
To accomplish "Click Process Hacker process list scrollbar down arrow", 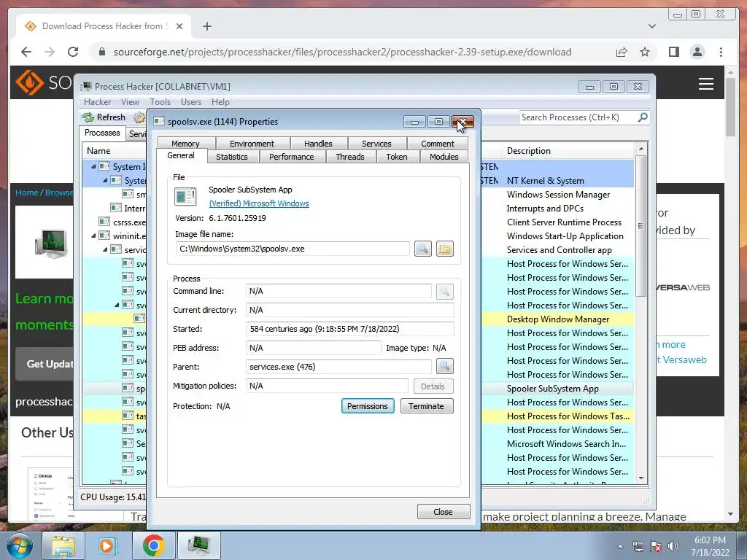I will [640, 478].
